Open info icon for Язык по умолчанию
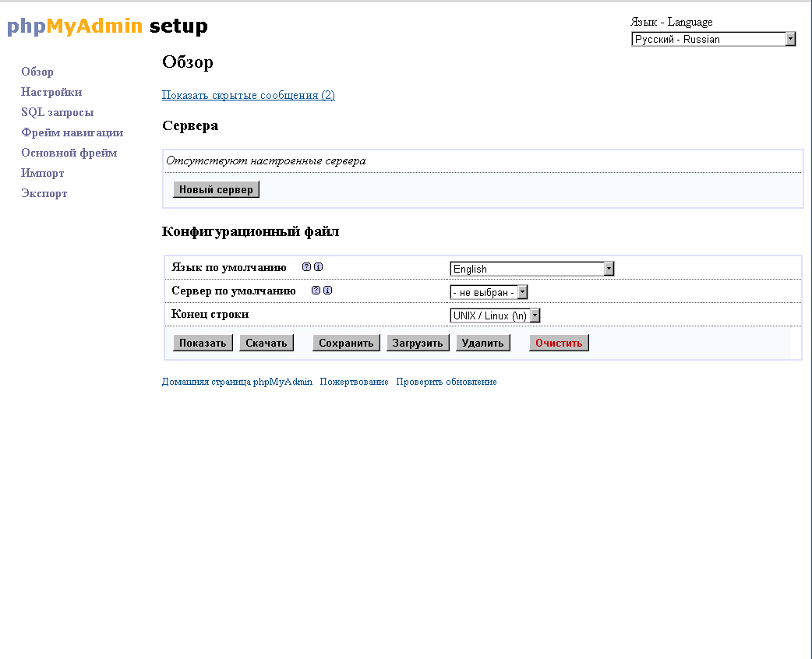 coord(319,267)
